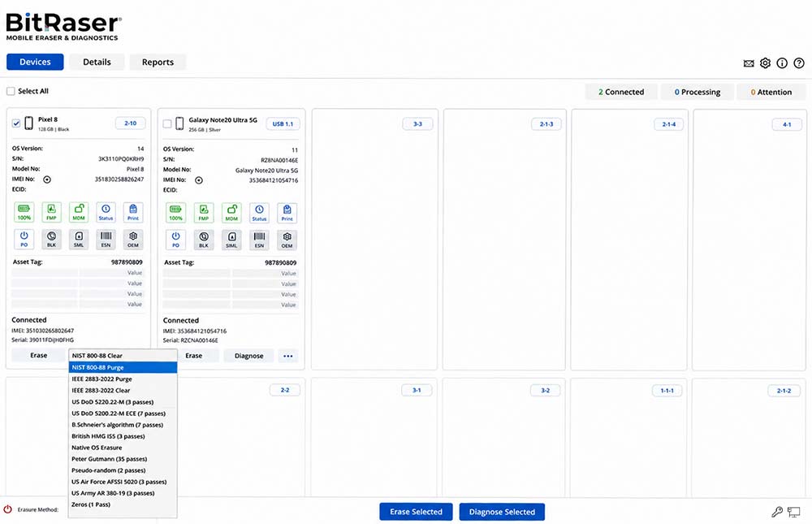Viewport: 812px width, 524px height.
Task: Click Galaxy Note20 MDM lock icon
Action: (231, 213)
